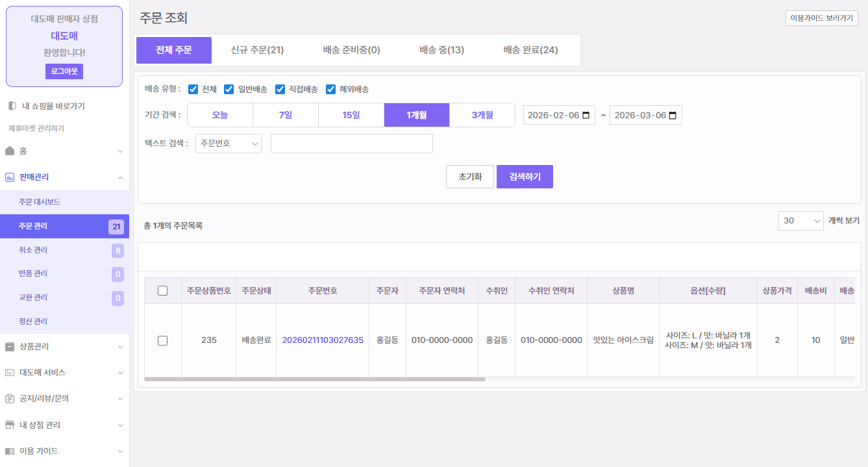The width and height of the screenshot is (868, 467).
Task: Toggle the 해외배송 checkbox
Action: [330, 89]
